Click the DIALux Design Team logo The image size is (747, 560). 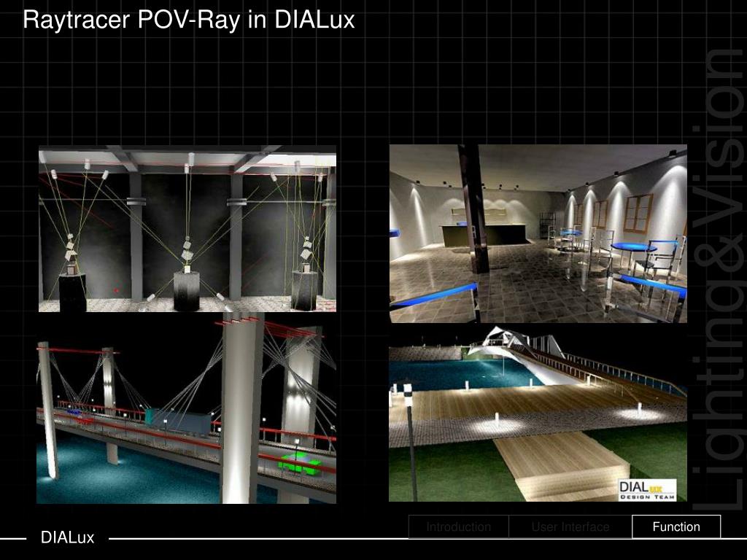[x=648, y=490]
